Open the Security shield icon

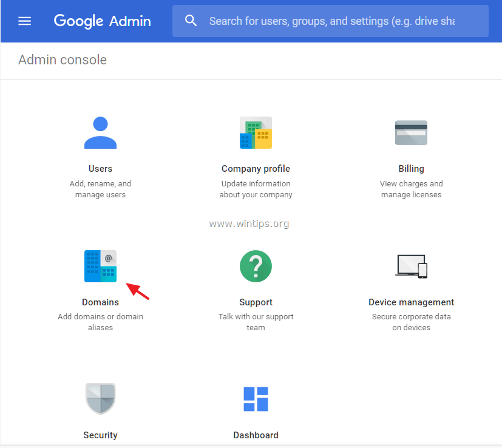pos(100,399)
